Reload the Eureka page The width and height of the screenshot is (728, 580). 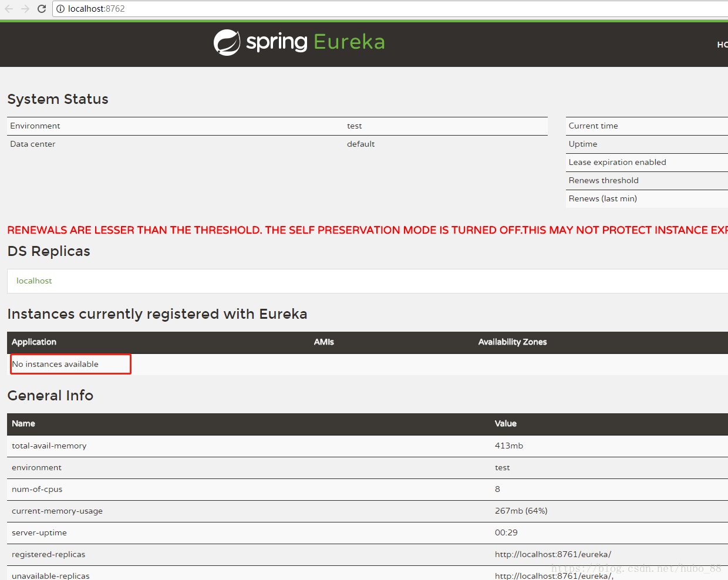pyautogui.click(x=41, y=9)
